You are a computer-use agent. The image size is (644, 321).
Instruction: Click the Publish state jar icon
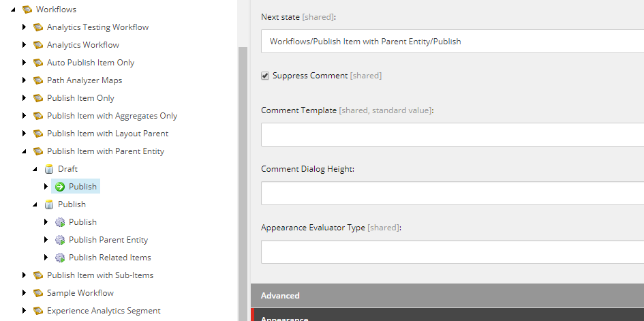coord(49,204)
